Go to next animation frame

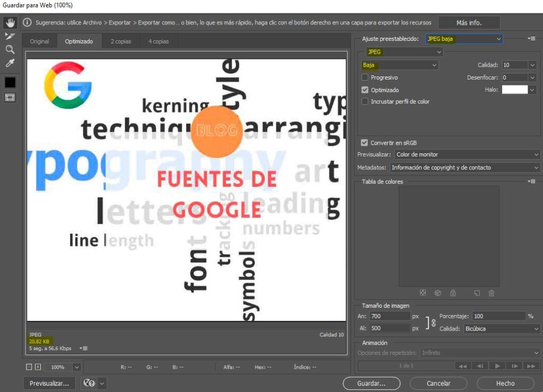(x=514, y=366)
